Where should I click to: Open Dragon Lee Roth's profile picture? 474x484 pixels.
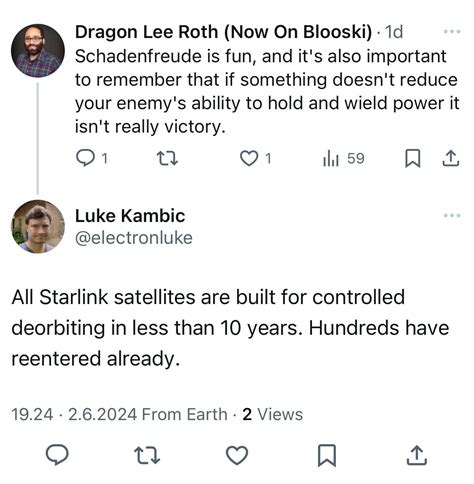(x=38, y=51)
